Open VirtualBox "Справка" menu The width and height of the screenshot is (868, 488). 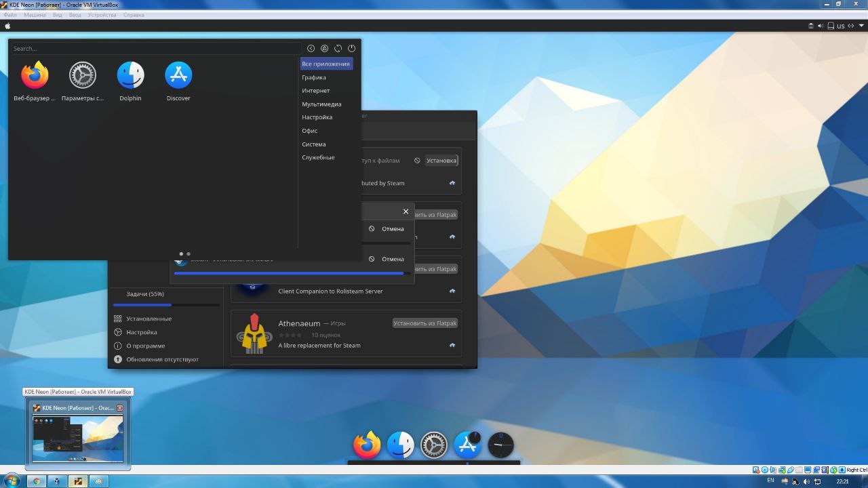[134, 15]
